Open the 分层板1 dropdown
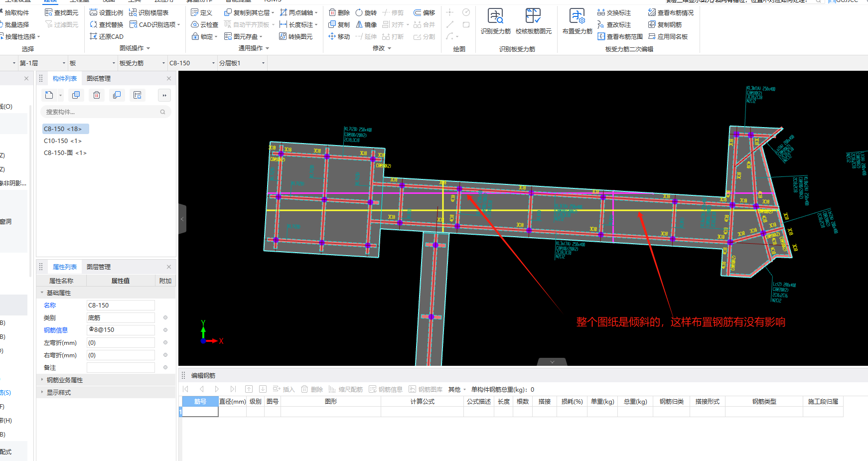The height and width of the screenshot is (461, 868). (243, 63)
